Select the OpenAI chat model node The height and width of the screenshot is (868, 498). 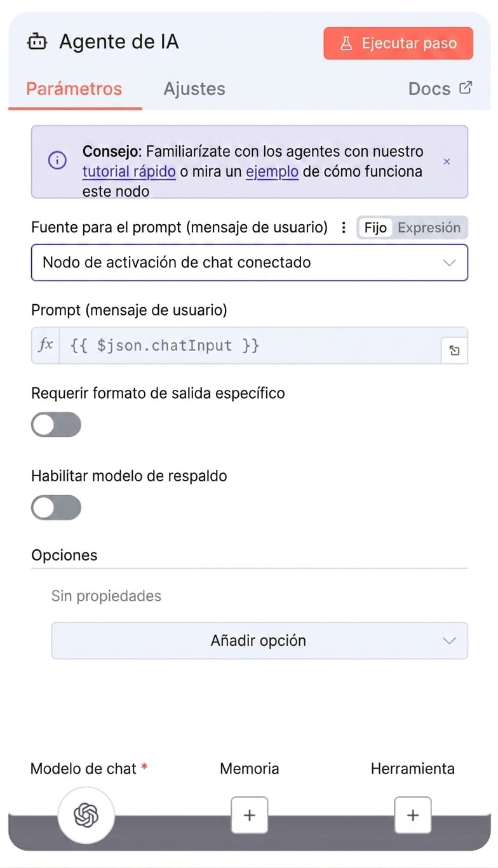pyautogui.click(x=86, y=815)
